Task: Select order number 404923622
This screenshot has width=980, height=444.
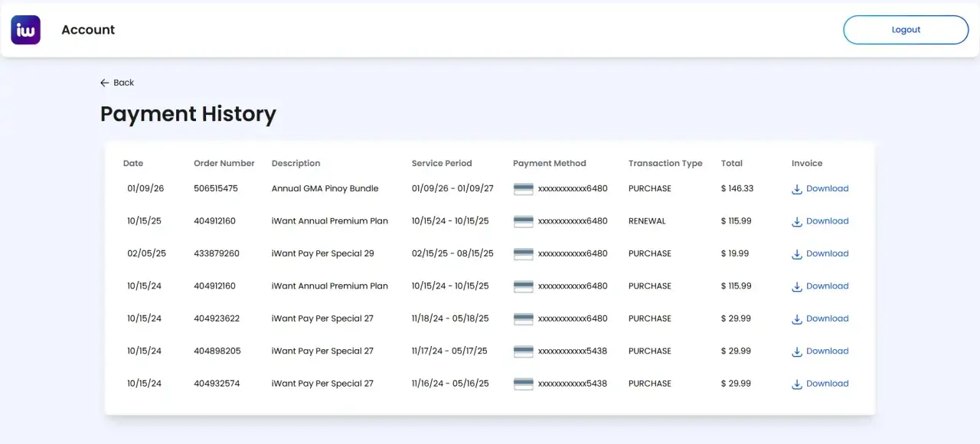Action: pyautogui.click(x=217, y=318)
